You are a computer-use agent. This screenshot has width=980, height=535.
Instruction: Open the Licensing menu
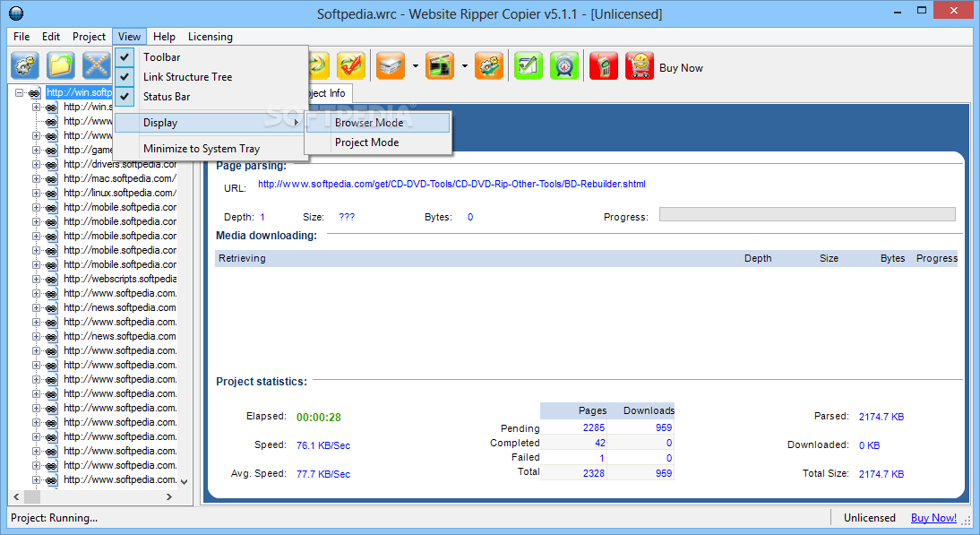pyautogui.click(x=210, y=36)
